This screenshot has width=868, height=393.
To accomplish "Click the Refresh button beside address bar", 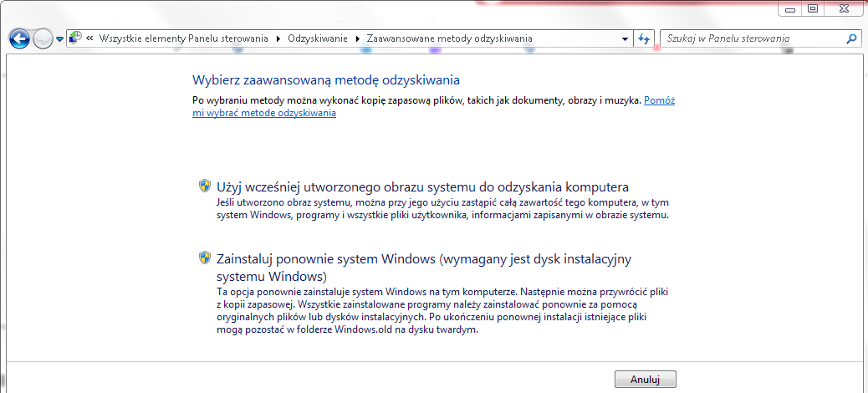I will (x=644, y=38).
